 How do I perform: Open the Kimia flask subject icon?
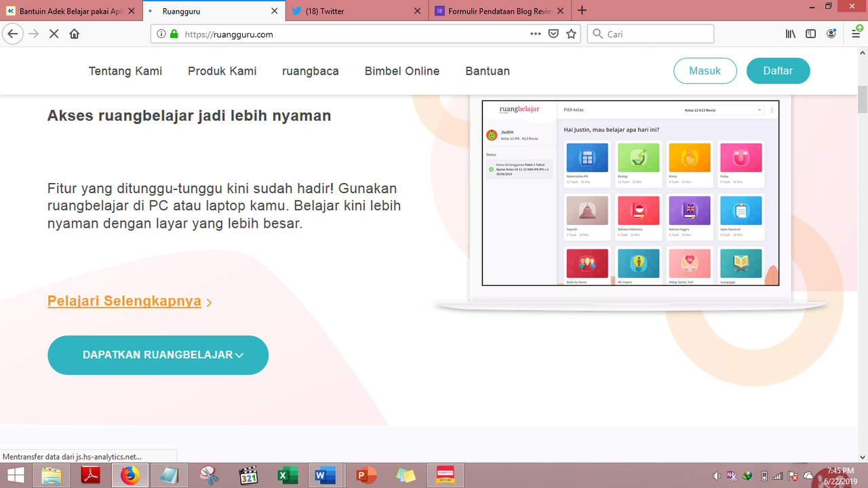click(689, 157)
